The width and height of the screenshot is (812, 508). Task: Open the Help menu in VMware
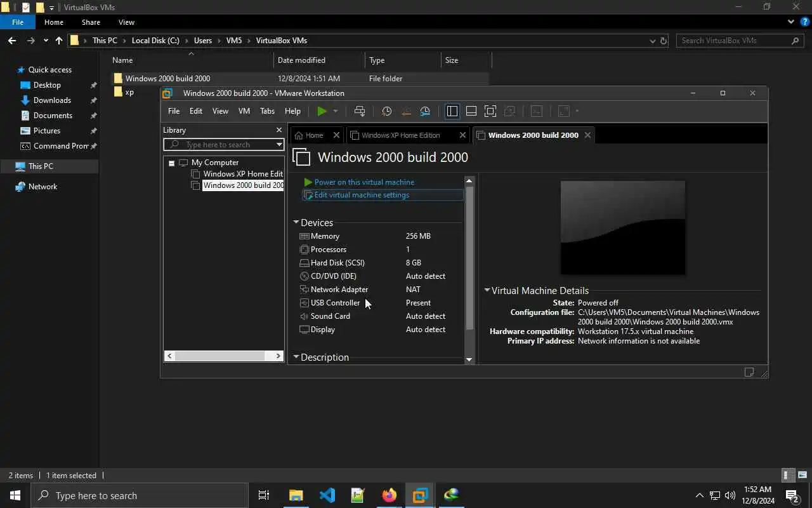coord(292,111)
